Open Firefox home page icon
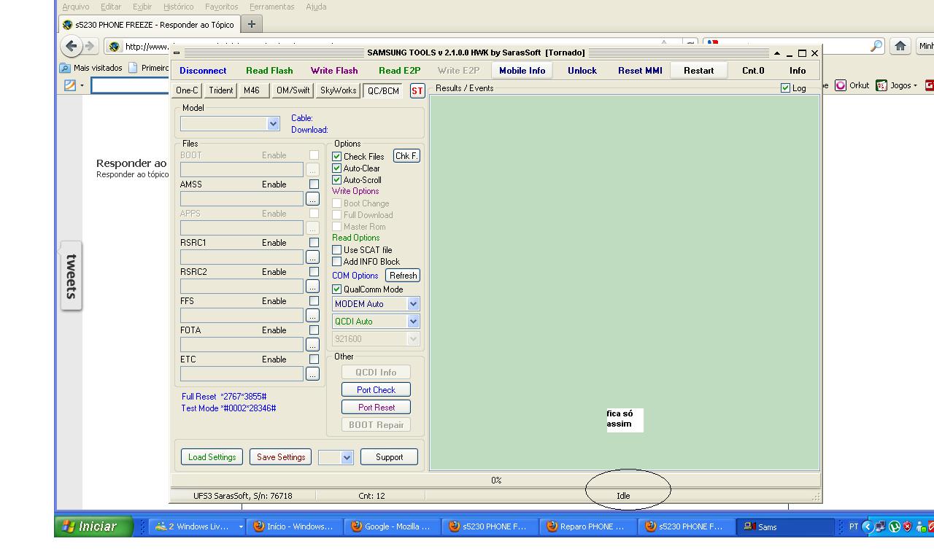The width and height of the screenshot is (934, 560). click(900, 46)
